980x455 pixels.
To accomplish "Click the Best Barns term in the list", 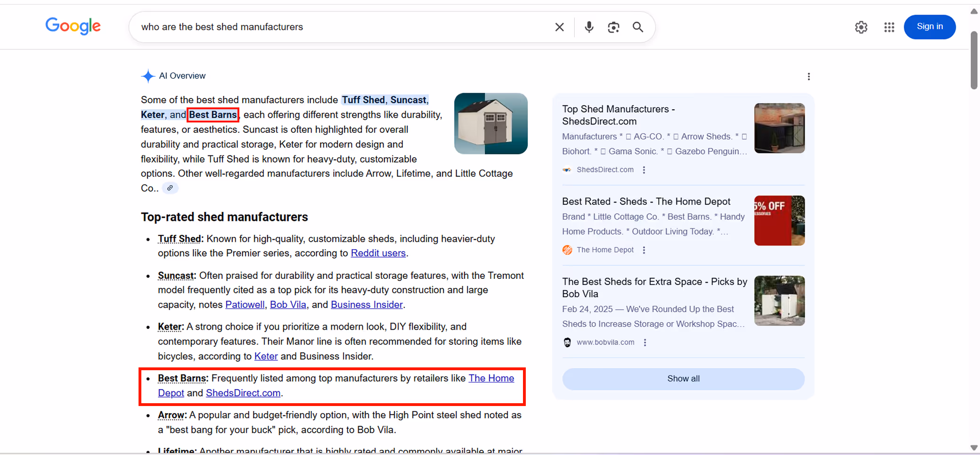I will (x=182, y=378).
